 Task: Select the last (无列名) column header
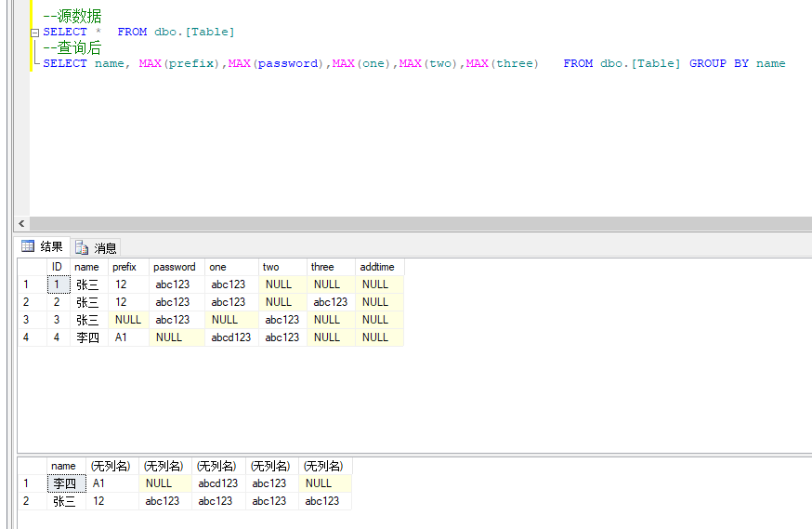pyautogui.click(x=325, y=466)
